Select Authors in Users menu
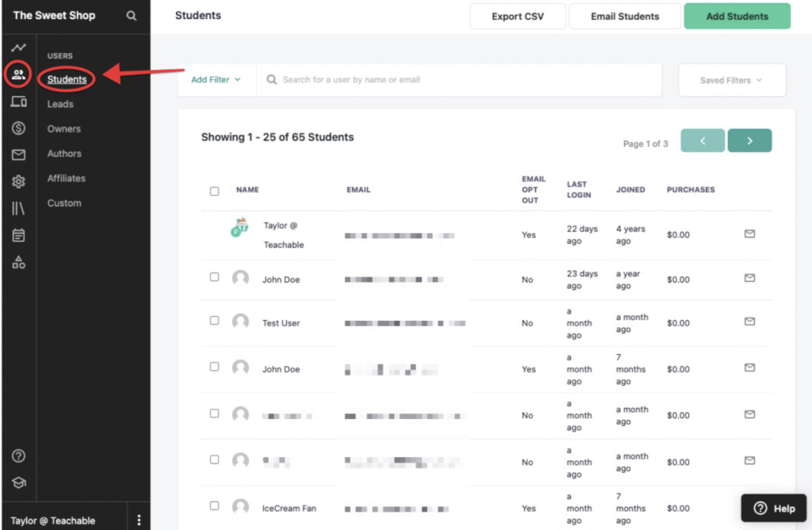Image resolution: width=812 pixels, height=530 pixels. (x=64, y=154)
